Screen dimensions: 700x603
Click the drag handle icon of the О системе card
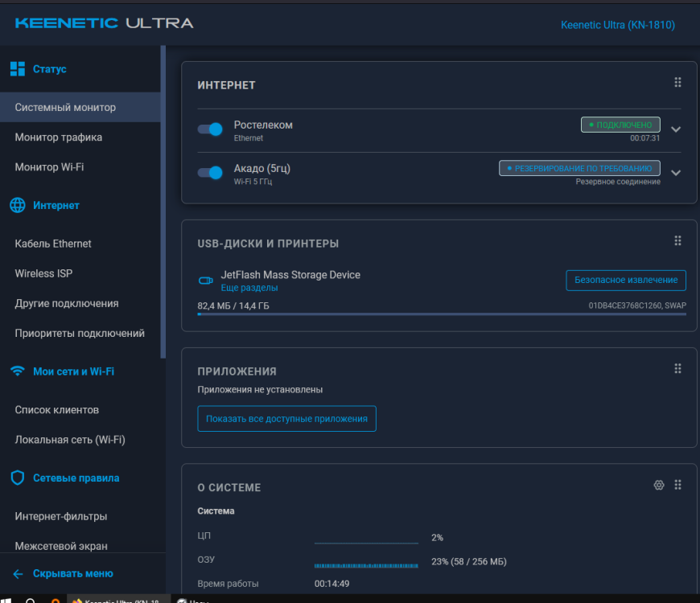[x=677, y=485]
